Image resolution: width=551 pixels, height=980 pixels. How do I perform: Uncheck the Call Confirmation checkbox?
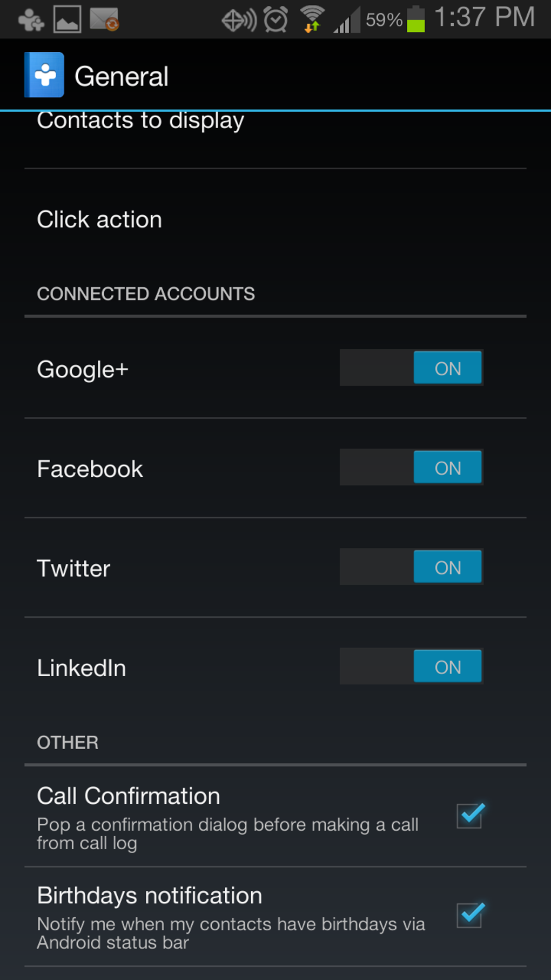[x=470, y=815]
